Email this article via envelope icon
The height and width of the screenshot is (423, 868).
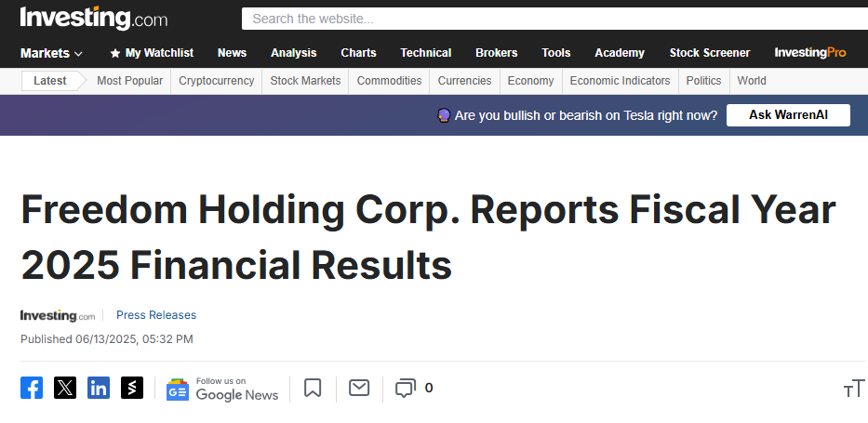pyautogui.click(x=359, y=388)
